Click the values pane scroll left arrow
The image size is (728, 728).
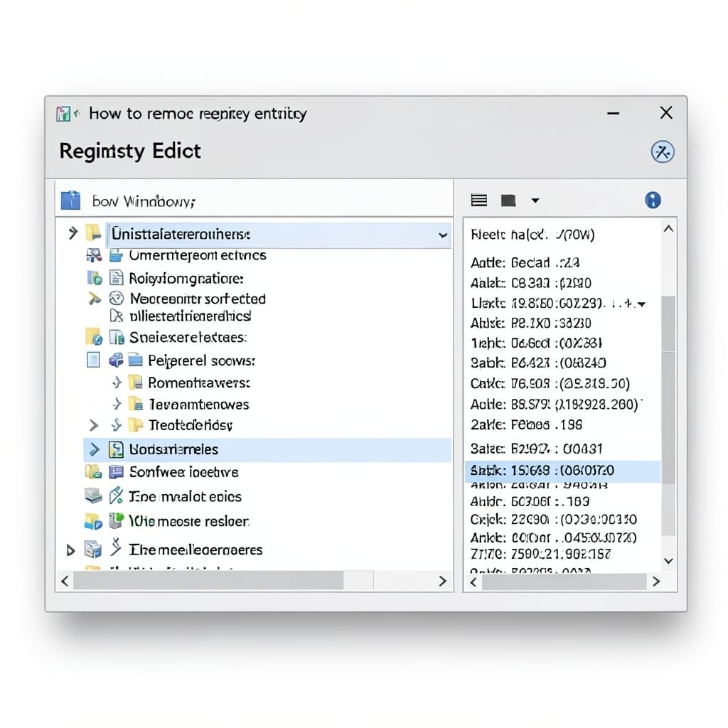[x=473, y=582]
